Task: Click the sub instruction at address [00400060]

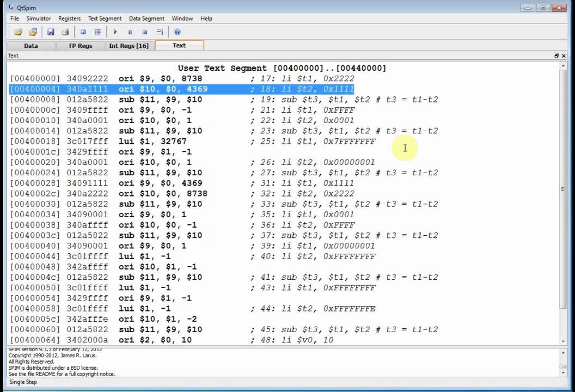Action: pyautogui.click(x=224, y=330)
